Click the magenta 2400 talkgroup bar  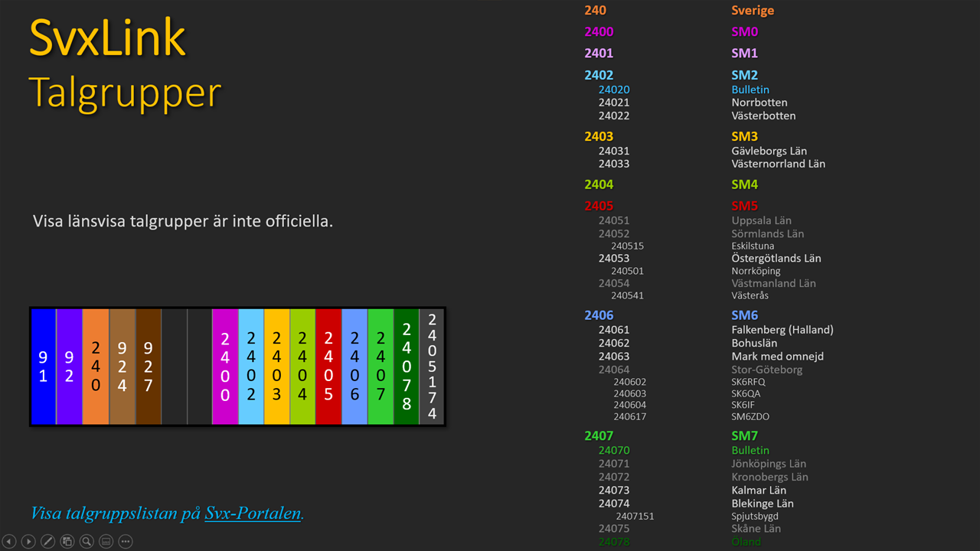(x=225, y=367)
